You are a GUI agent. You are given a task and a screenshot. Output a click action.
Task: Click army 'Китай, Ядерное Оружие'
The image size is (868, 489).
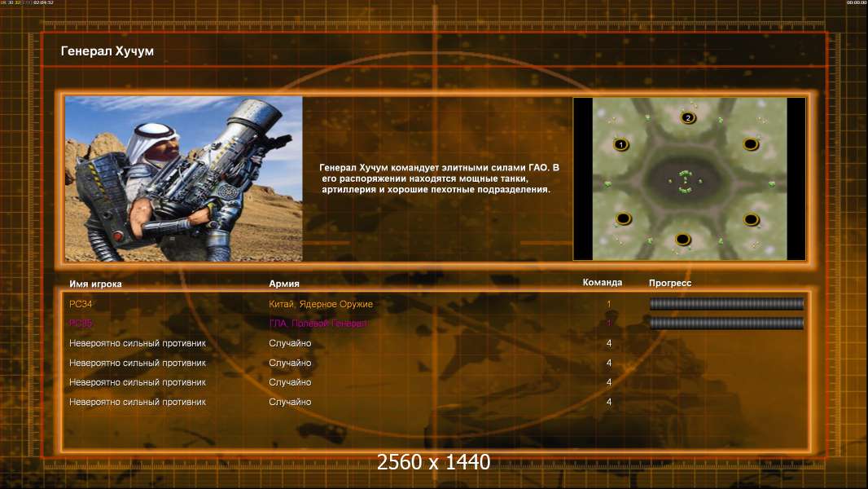tap(321, 304)
